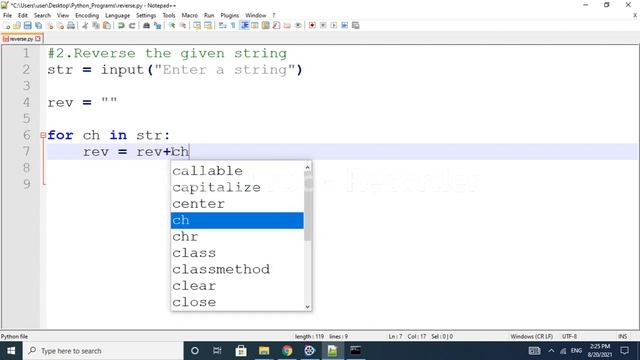Choose 'capitalize' from autocomplete list

(x=237, y=187)
